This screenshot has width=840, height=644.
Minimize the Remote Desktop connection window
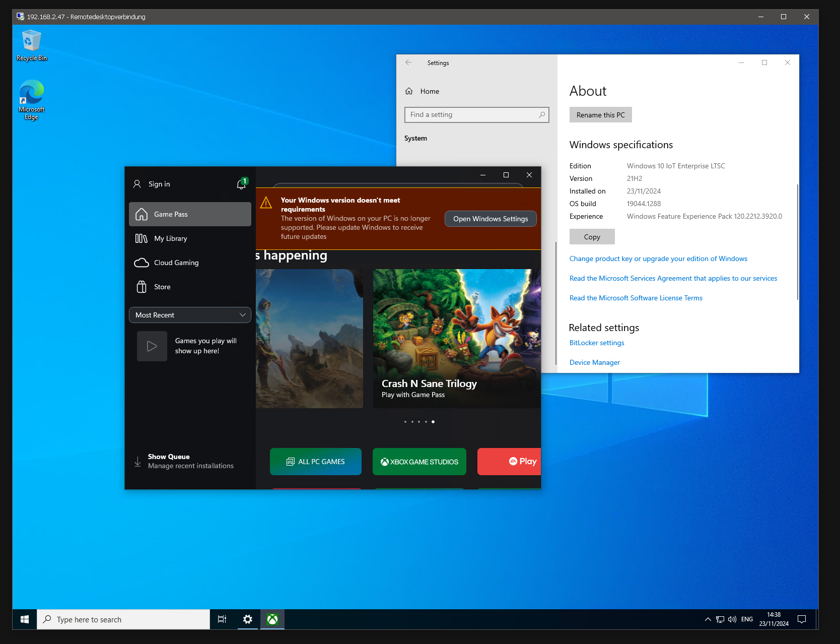click(761, 17)
